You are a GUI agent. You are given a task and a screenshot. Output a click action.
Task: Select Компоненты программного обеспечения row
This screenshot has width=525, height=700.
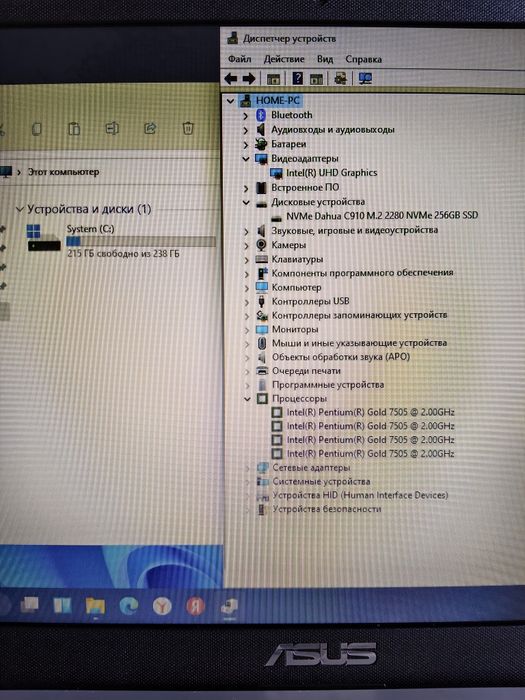(x=362, y=273)
